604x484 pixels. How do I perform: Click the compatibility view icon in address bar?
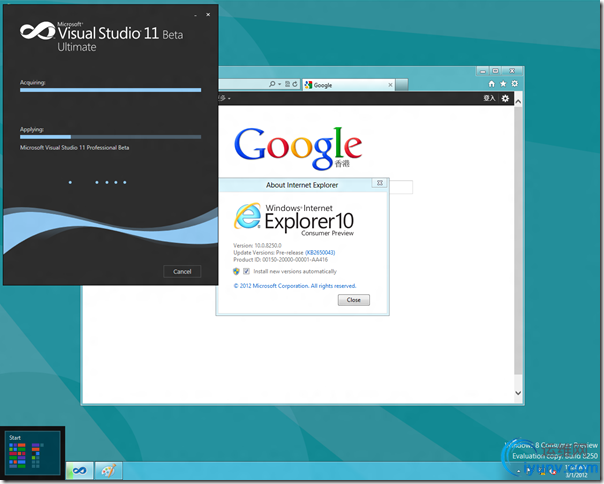[x=287, y=84]
